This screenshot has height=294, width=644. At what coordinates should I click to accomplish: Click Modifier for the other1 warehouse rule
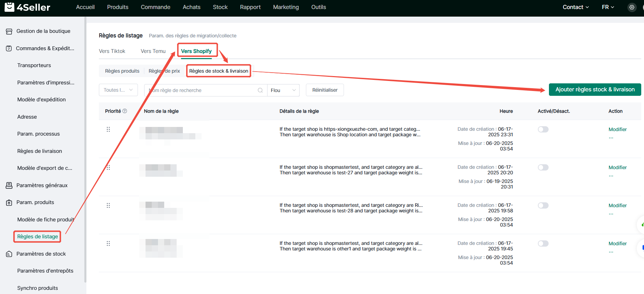coord(617,244)
